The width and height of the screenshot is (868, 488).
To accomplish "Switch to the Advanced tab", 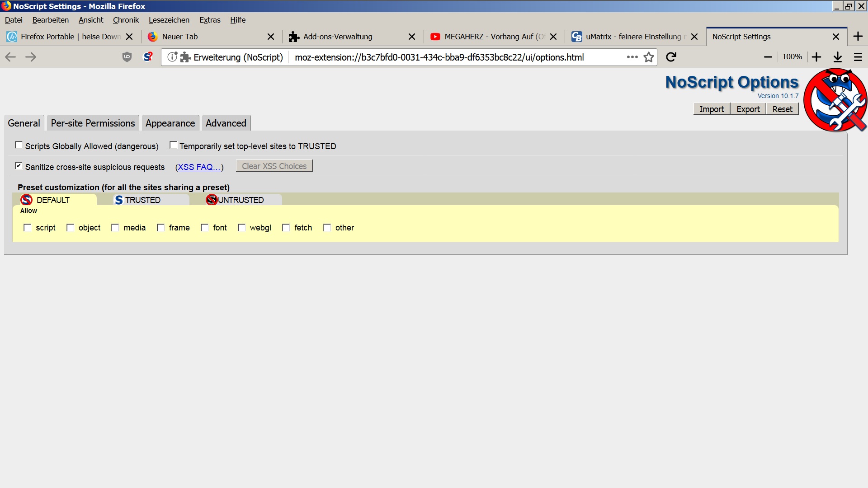I will click(x=226, y=123).
